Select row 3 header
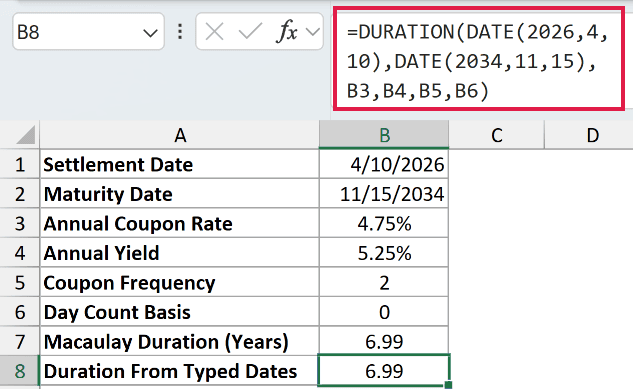The width and height of the screenshot is (633, 389). (19, 223)
